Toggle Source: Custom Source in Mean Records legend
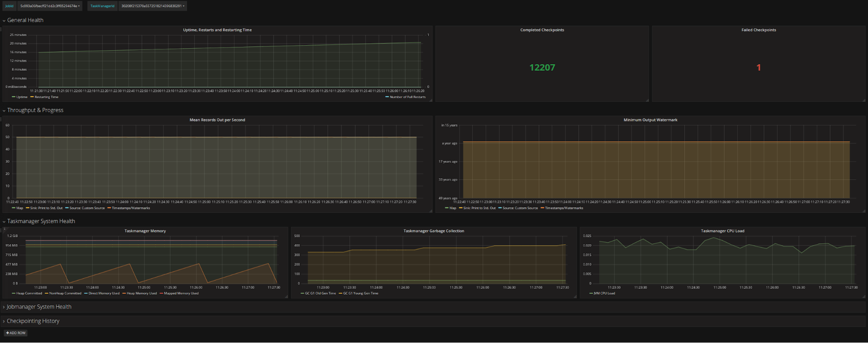This screenshot has width=868, height=343. click(x=87, y=208)
